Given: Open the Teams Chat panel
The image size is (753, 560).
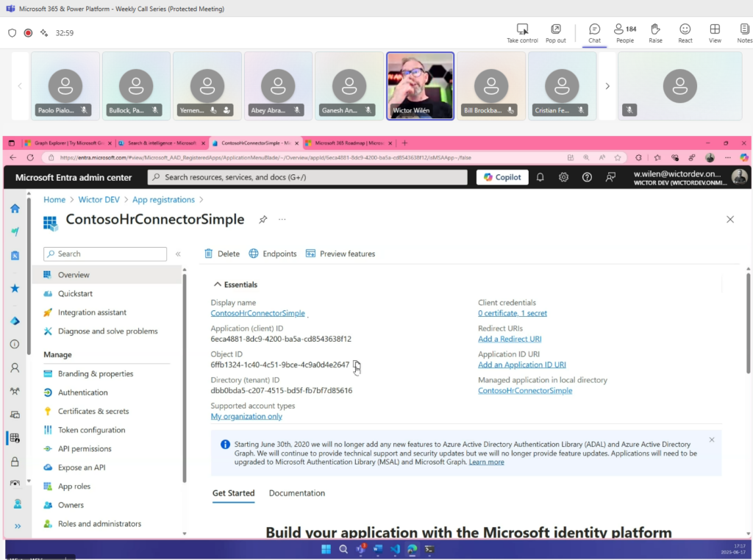Looking at the screenshot, I should [594, 33].
